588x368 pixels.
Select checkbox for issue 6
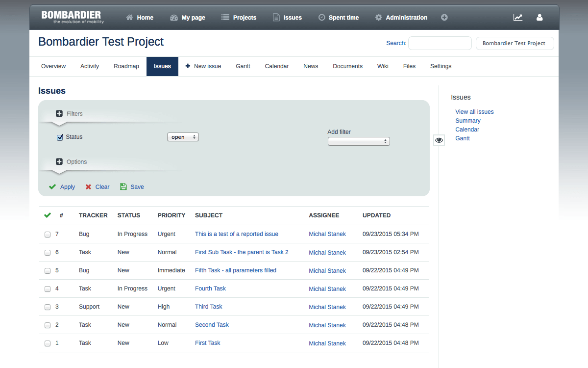[48, 253]
